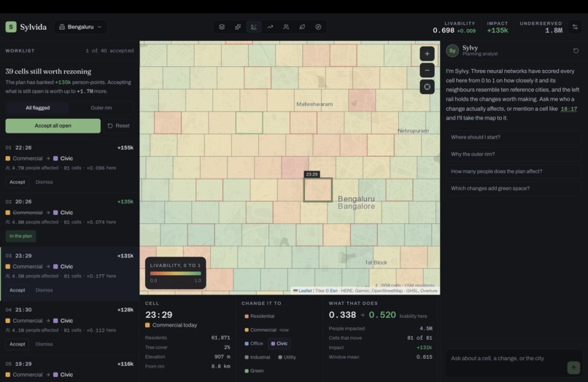Screen dimensions: 588x382
Task: Dismiss worklist item 22:26
Action: [45, 182]
